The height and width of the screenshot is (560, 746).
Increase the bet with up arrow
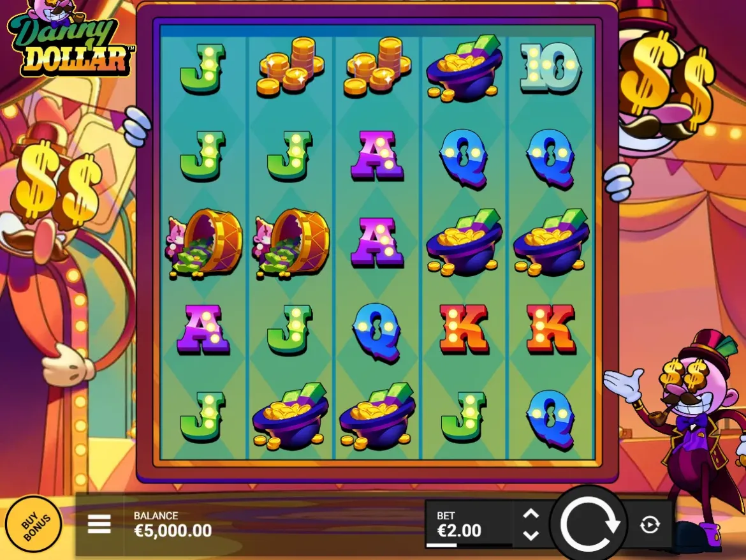[531, 514]
